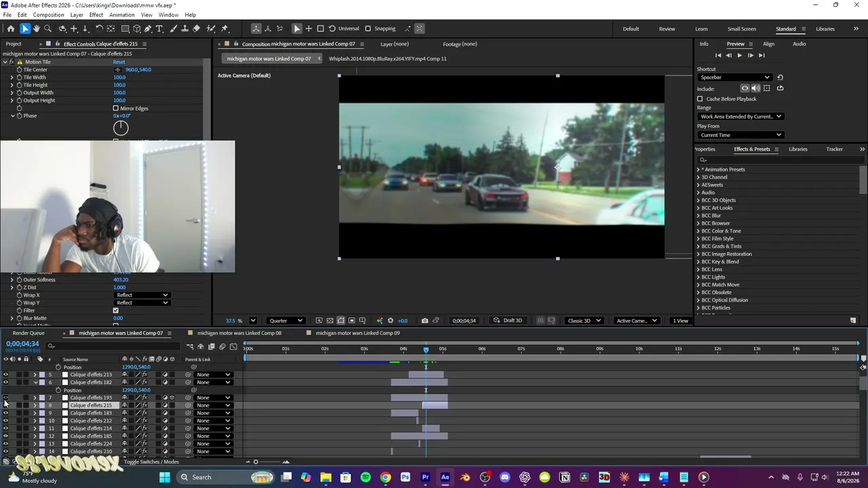Select the Puppet Pin tool
868x488 pixels.
pyautogui.click(x=225, y=28)
